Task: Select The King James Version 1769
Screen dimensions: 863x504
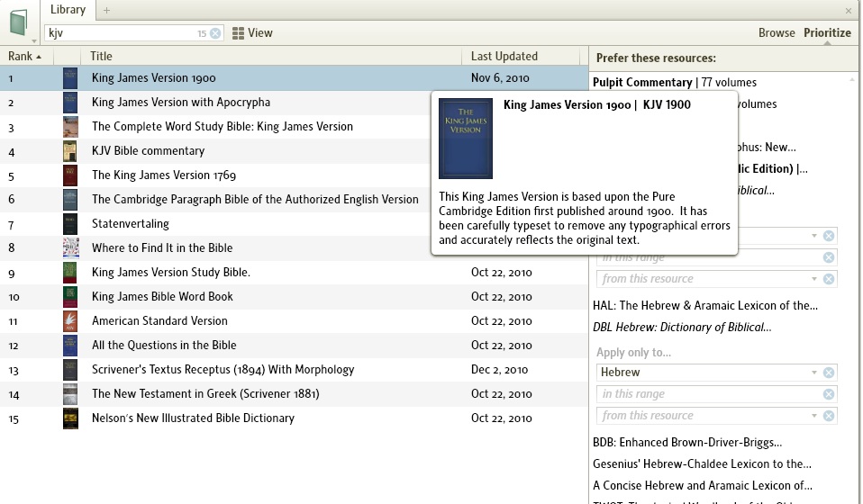Action: click(164, 175)
